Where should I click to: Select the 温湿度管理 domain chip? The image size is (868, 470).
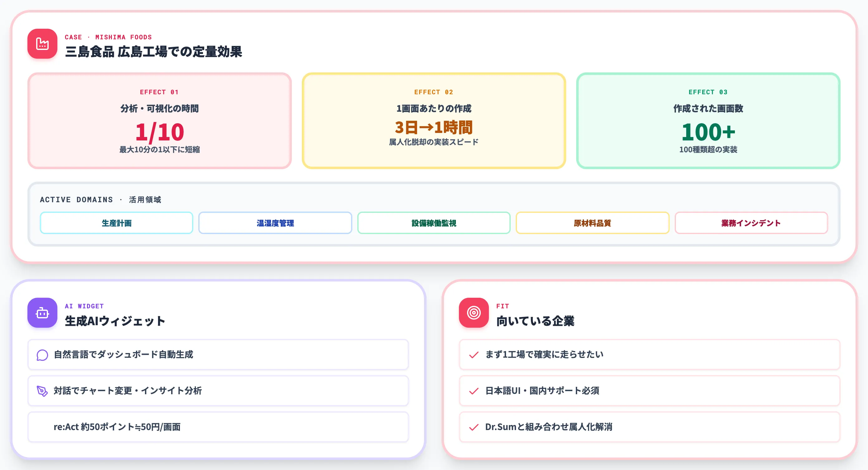[275, 223]
